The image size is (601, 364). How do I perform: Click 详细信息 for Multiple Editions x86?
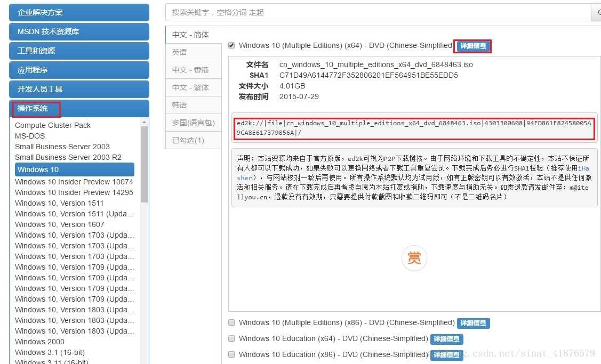coord(473,323)
